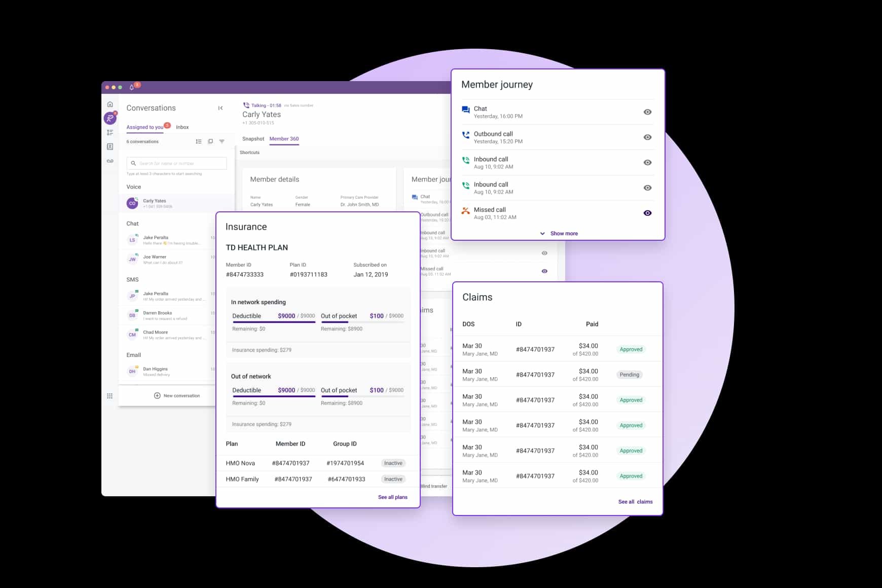Open the notification bell in the title bar
Viewport: 882px width, 588px height.
coord(132,87)
